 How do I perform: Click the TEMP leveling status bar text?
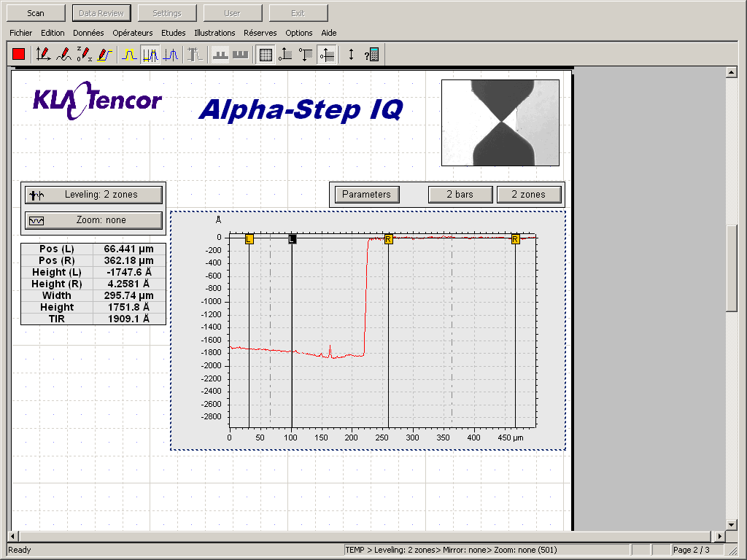451,550
